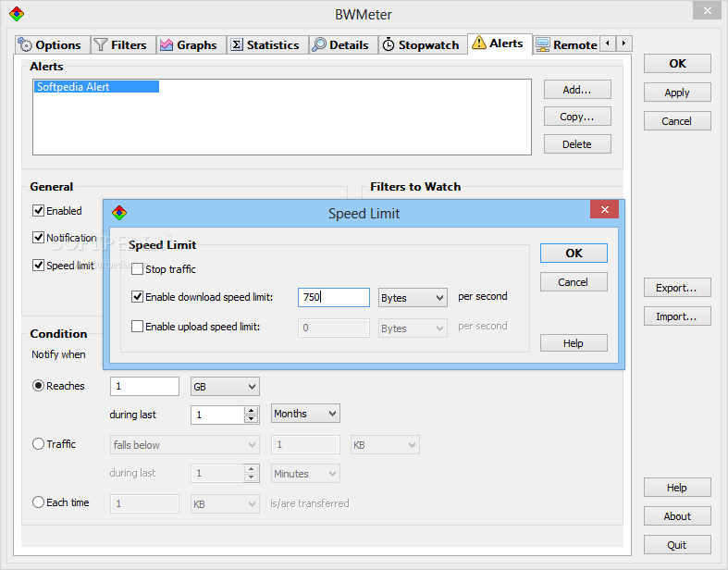Switch to the Stopwatch tab
Screen dimensions: 728x570
(x=423, y=45)
